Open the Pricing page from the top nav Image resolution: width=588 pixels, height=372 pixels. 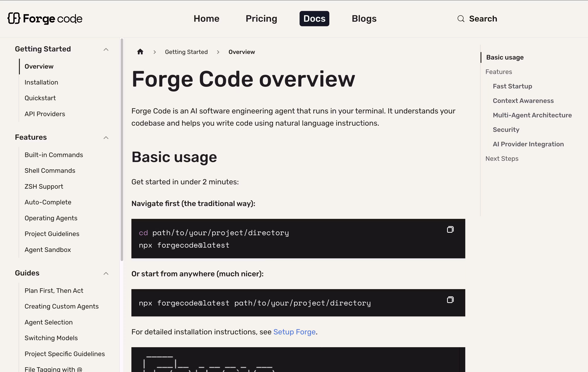pyautogui.click(x=261, y=19)
